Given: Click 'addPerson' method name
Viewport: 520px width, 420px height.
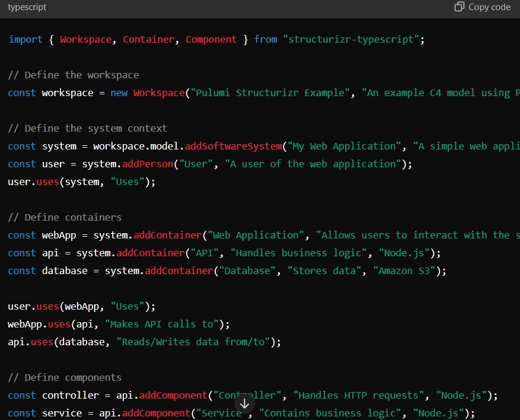Looking at the screenshot, I should pos(148,164).
